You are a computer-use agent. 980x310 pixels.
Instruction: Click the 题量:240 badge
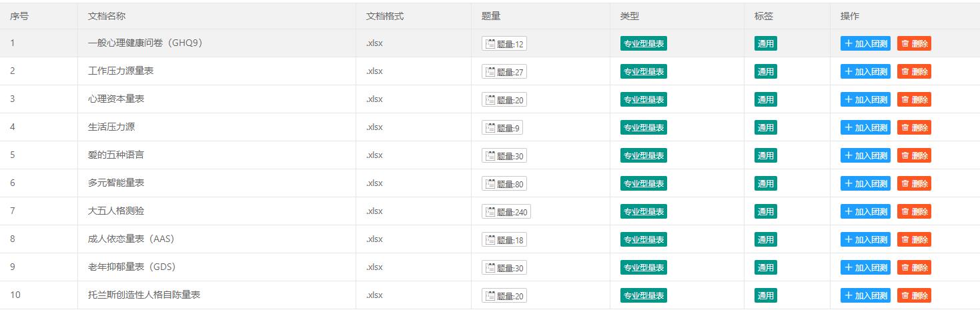506,212
